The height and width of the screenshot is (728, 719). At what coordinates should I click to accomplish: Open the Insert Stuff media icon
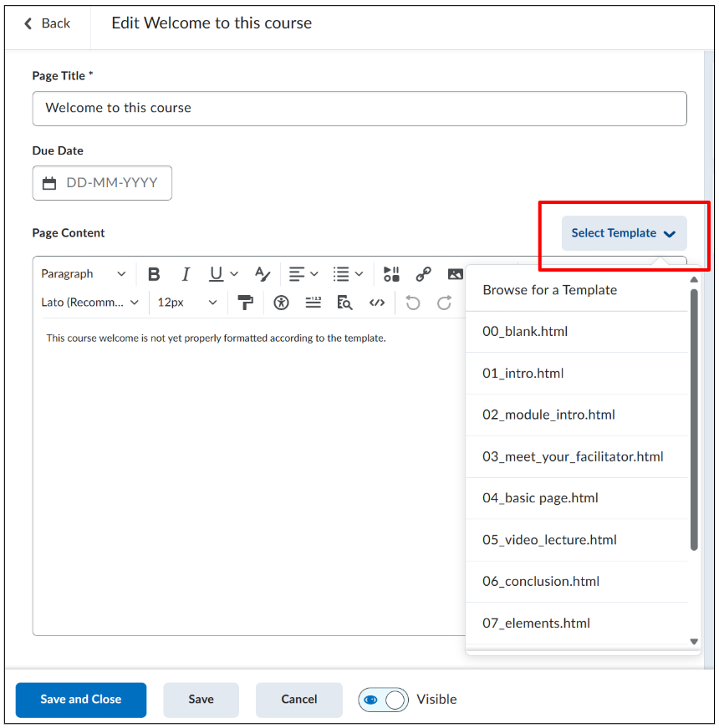pyautogui.click(x=391, y=274)
